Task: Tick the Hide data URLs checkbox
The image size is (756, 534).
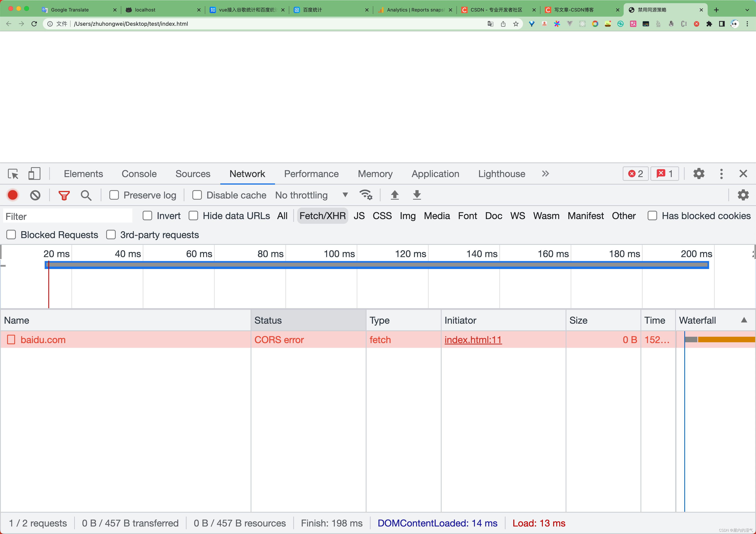Action: click(193, 216)
